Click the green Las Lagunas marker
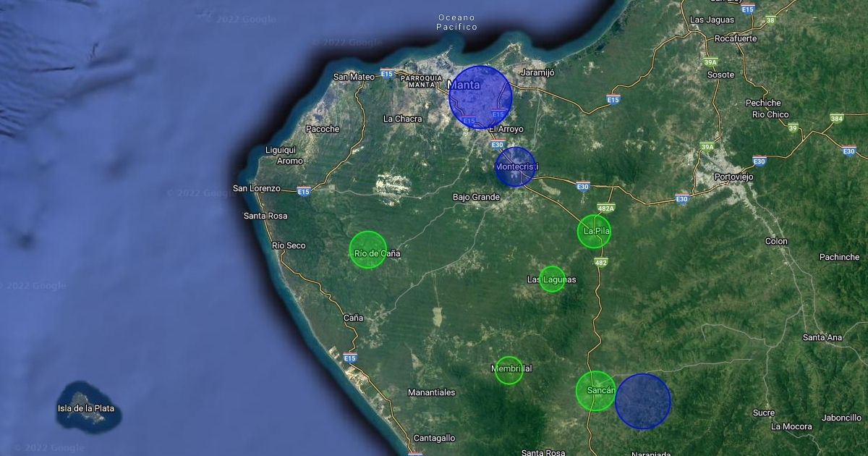868x456 pixels. (552, 279)
